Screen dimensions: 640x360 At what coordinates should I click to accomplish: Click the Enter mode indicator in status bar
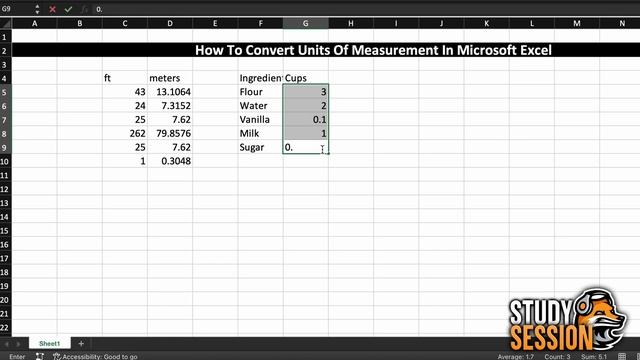(x=17, y=357)
